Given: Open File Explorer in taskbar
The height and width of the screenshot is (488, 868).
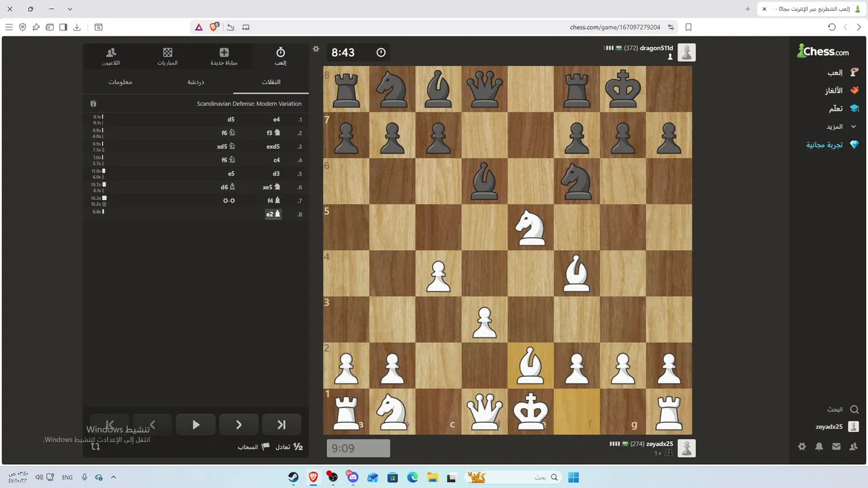Looking at the screenshot, I should coord(433,477).
